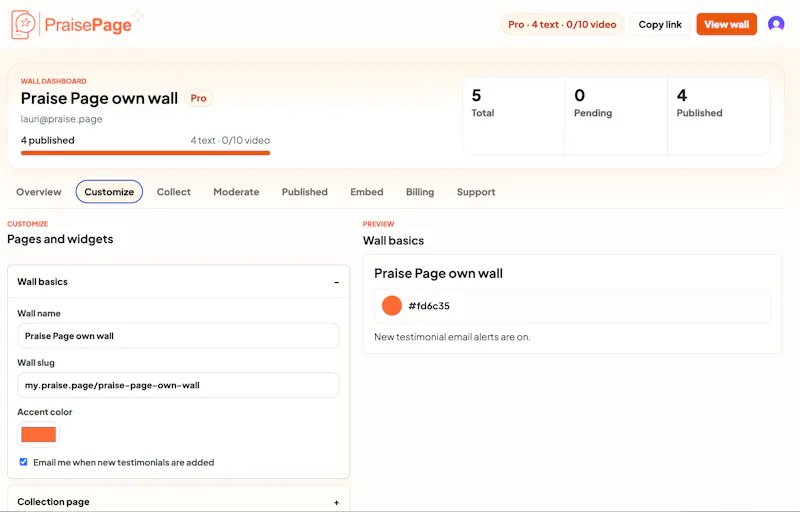Open the Published tab
This screenshot has width=800, height=512.
(x=305, y=192)
